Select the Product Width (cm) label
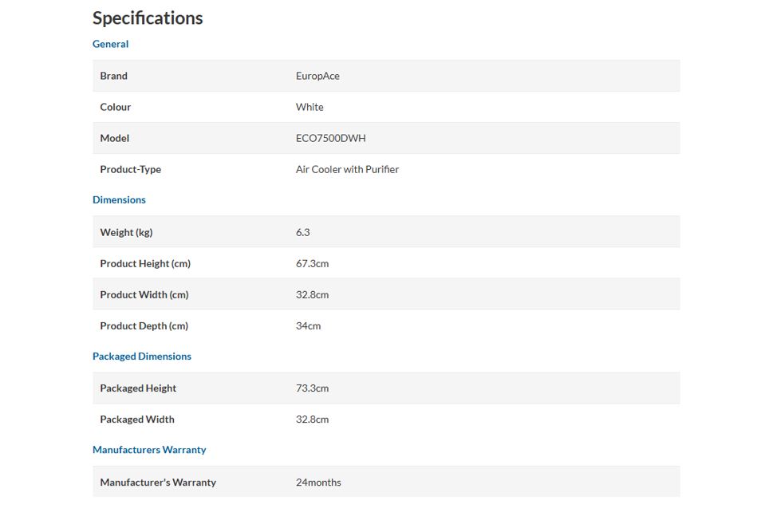The width and height of the screenshot is (773, 532). point(144,295)
